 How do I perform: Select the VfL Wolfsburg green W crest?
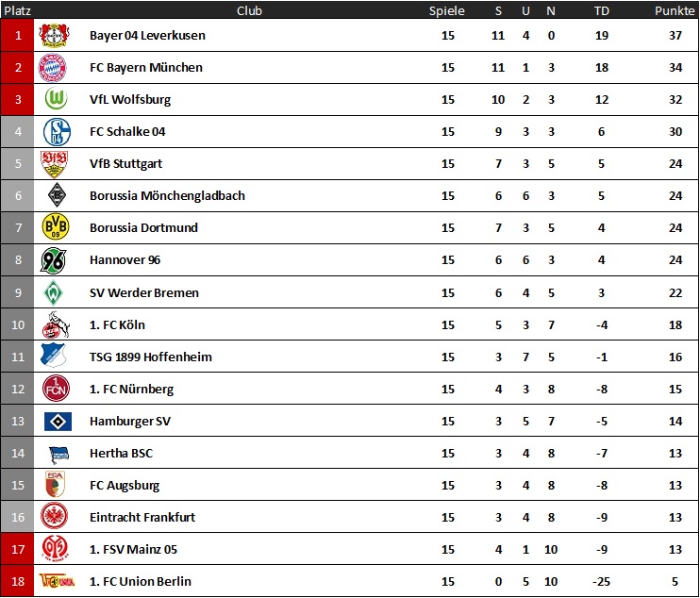(56, 99)
